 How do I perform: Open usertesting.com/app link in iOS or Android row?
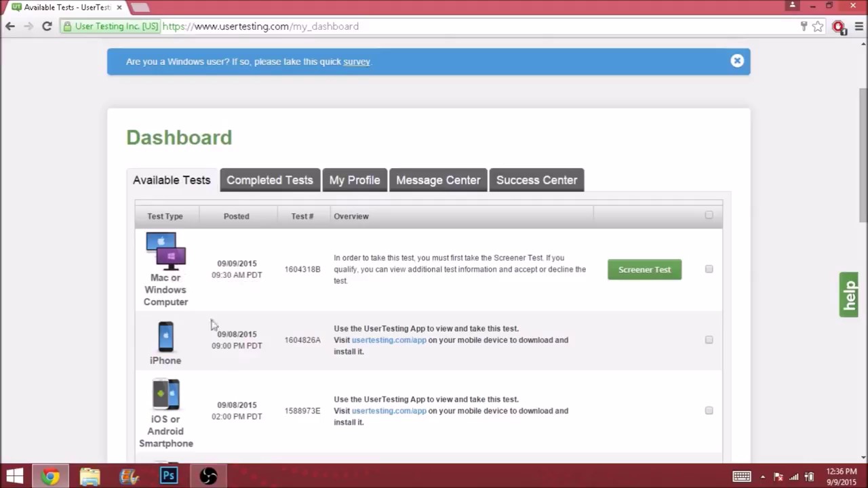tap(389, 411)
